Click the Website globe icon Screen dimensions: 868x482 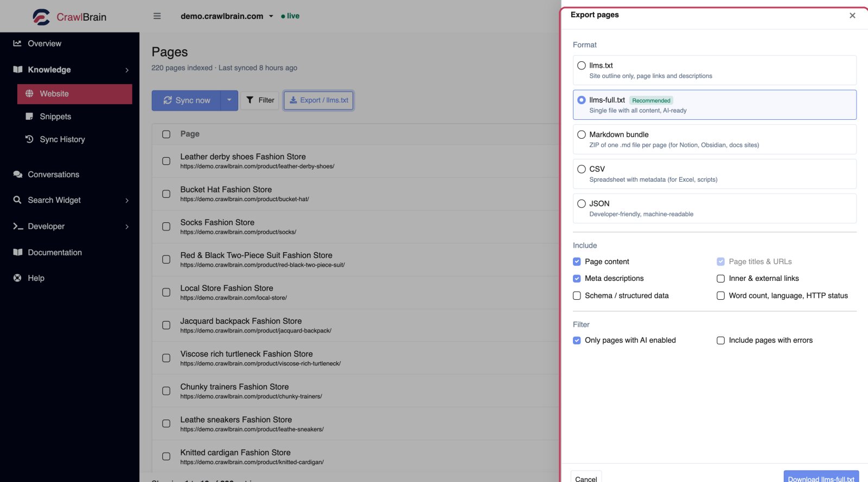29,93
